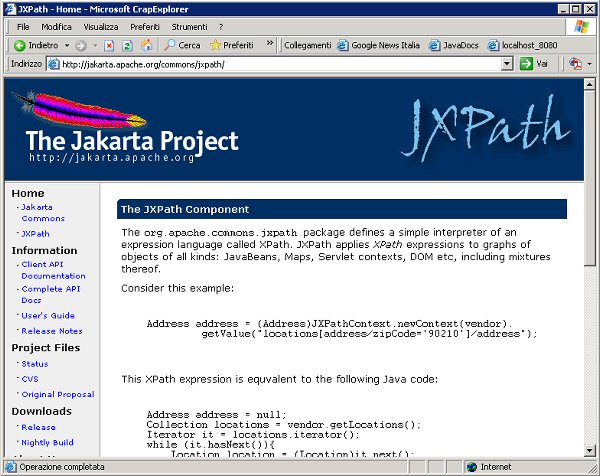Open the File menu
This screenshot has width=600, height=476.
pyautogui.click(x=23, y=27)
